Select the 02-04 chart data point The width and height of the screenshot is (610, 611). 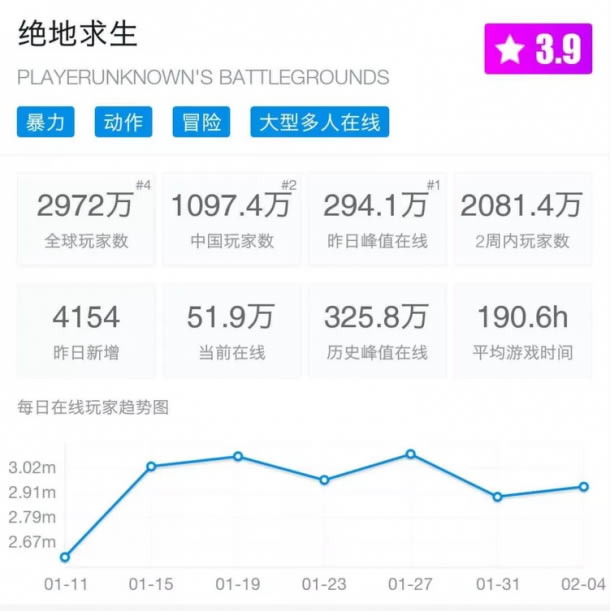tap(583, 487)
